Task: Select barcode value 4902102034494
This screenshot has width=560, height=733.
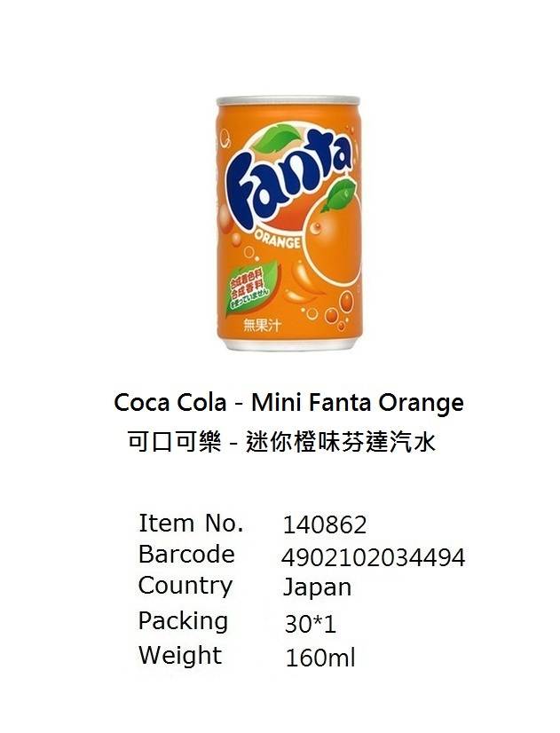Action: [374, 557]
